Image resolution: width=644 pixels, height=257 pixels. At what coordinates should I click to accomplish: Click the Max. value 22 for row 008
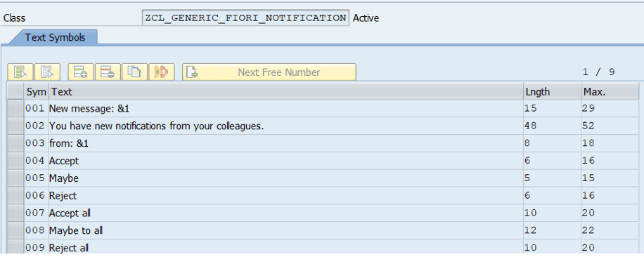pos(588,231)
